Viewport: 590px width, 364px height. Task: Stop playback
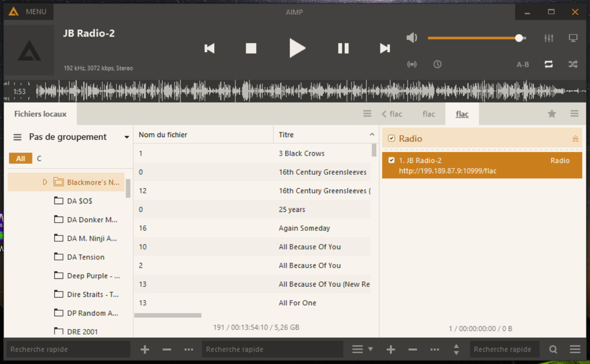coord(251,48)
